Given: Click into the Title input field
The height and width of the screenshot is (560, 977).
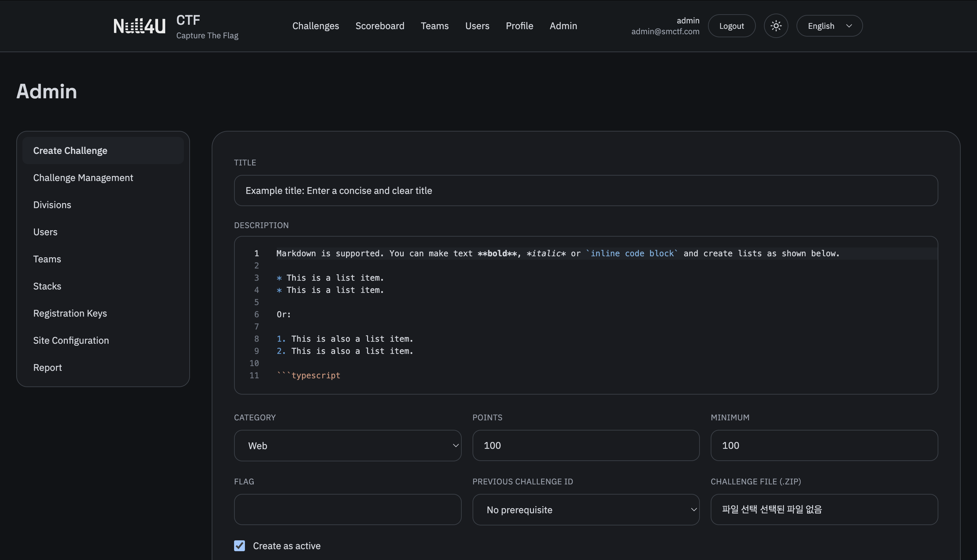Looking at the screenshot, I should [x=585, y=191].
